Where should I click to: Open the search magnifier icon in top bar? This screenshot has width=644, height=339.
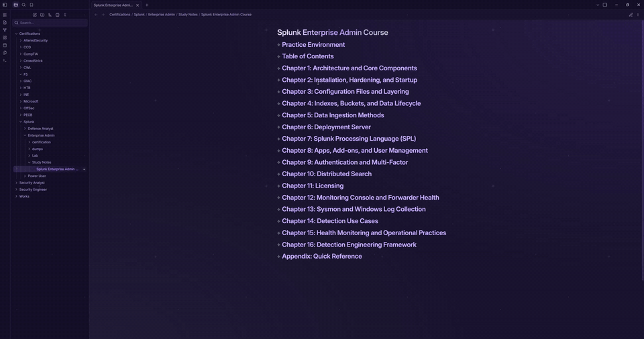click(x=24, y=5)
